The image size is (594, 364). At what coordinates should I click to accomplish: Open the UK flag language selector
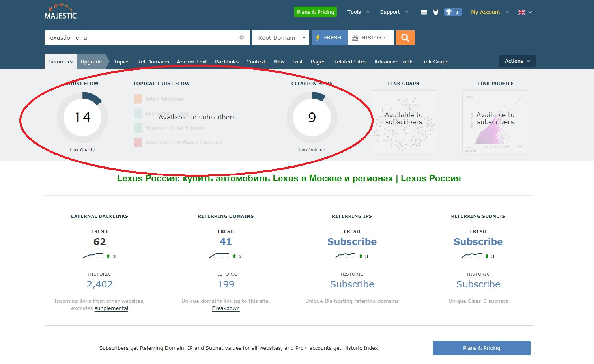[x=525, y=12]
